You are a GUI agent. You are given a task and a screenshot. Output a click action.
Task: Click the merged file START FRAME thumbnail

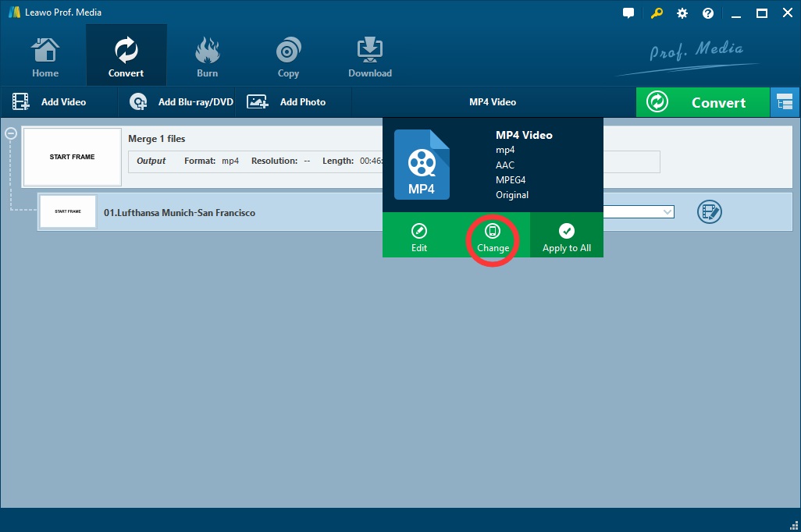[x=72, y=157]
